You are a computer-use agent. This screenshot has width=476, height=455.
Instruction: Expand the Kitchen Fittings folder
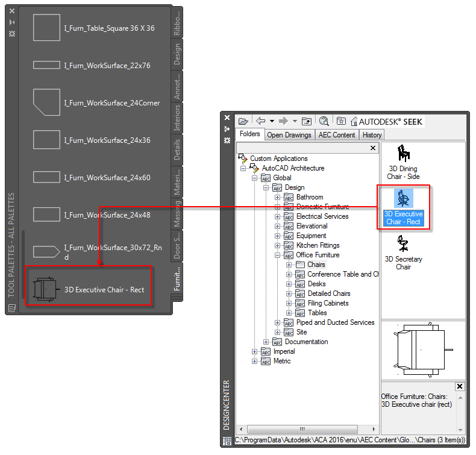coord(277,245)
